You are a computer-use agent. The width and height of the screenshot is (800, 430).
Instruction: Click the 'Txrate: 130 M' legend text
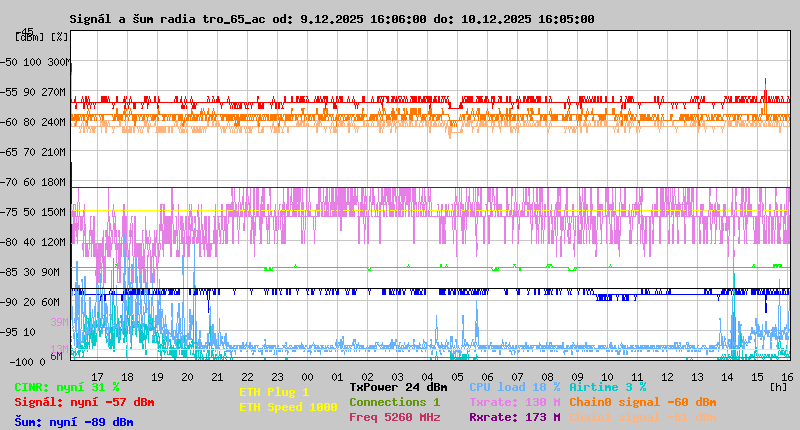coord(515,402)
